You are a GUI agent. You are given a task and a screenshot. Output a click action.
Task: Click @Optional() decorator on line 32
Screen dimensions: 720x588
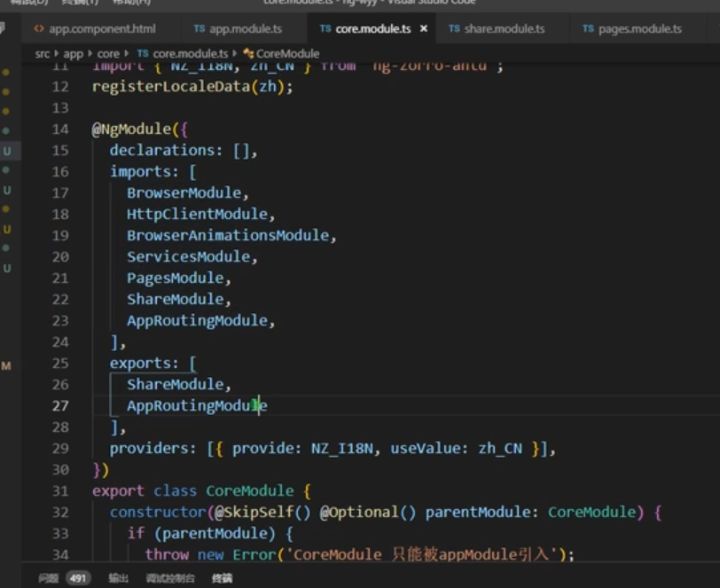pos(368,513)
